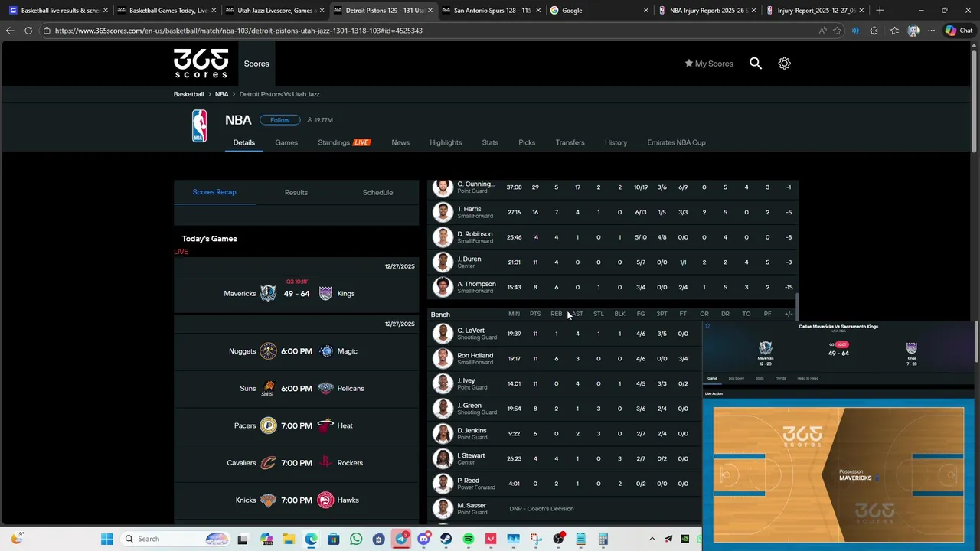Screen dimensions: 980x551
Task: Click the Nuggets team logo
Action: (x=268, y=351)
